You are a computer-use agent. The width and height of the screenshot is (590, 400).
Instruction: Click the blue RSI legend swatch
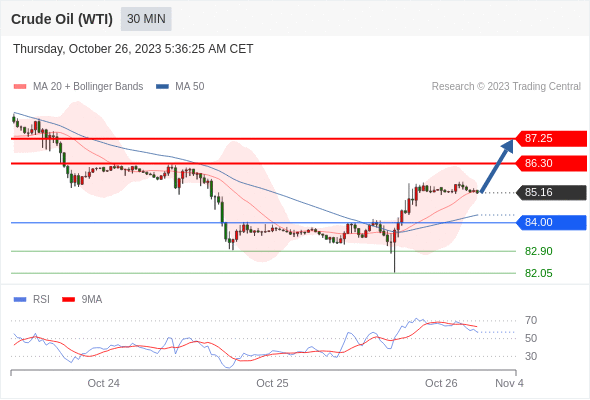20,300
